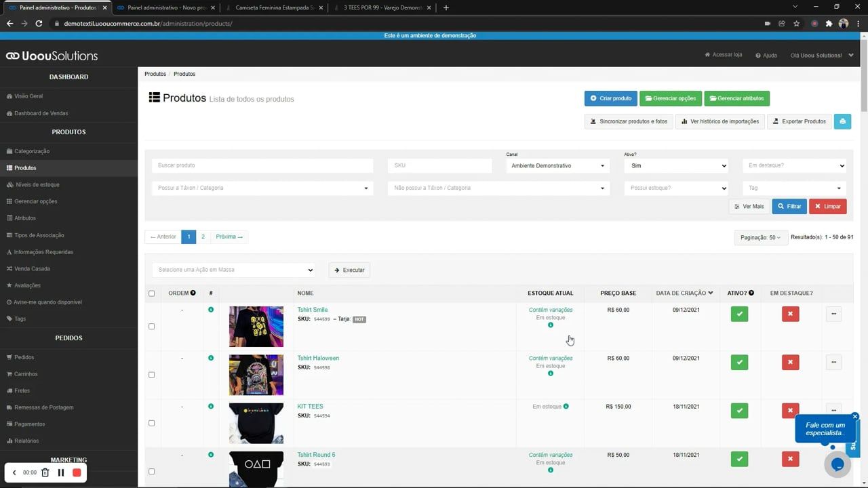Switch to the Dashboard de Vendas entry
This screenshot has width=868, height=488.
42,113
